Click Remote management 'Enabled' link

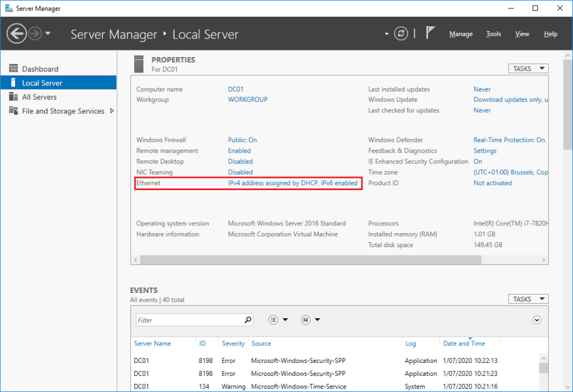pos(239,150)
